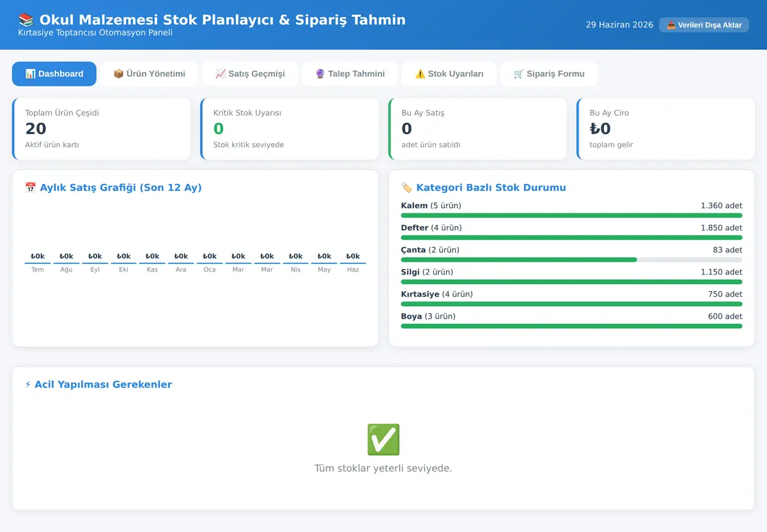Click the Defter stock progress bar
Image resolution: width=767 pixels, height=532 pixels.
pos(571,238)
